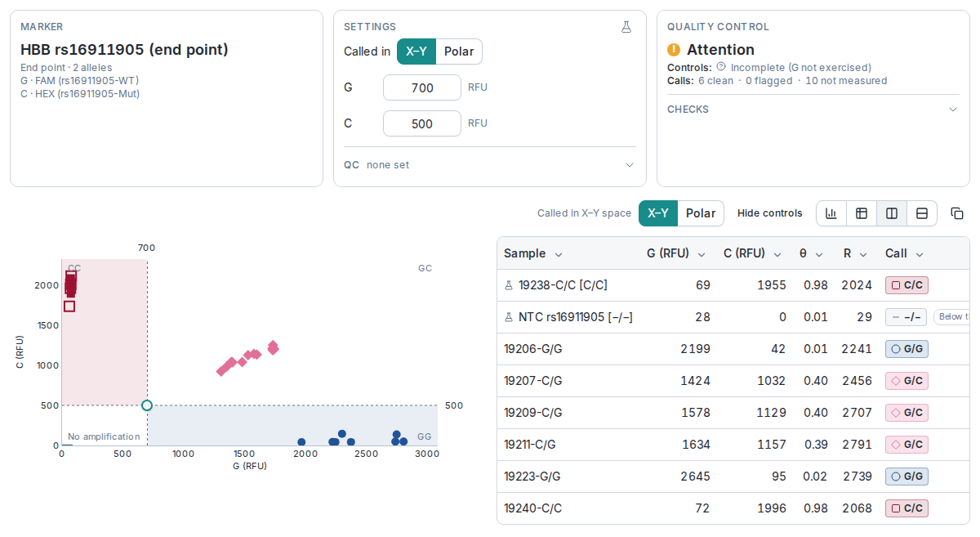Select sample 19209-C/G row name
The width and height of the screenshot is (980, 537).
(532, 413)
